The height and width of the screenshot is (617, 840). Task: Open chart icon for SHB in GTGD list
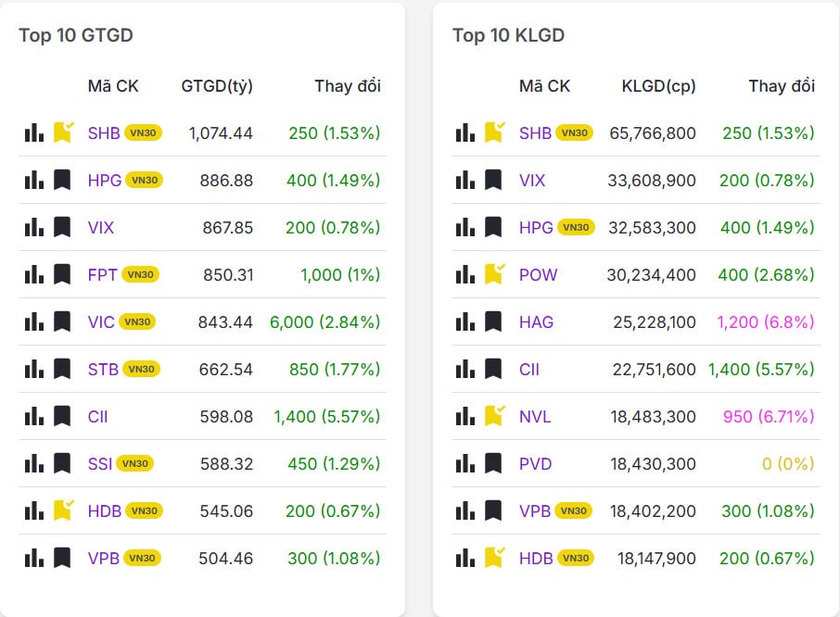[33, 132]
